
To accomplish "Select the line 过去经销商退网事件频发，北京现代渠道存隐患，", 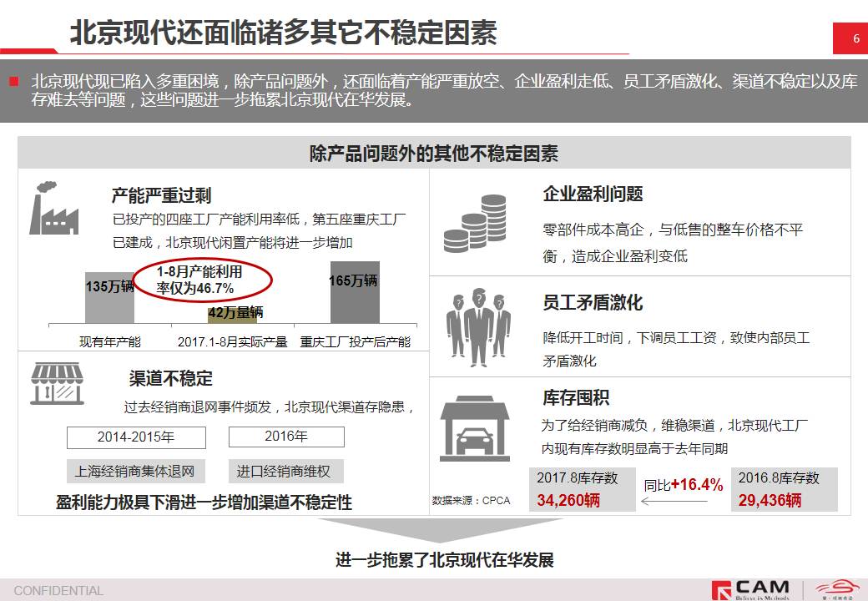I will coord(270,407).
